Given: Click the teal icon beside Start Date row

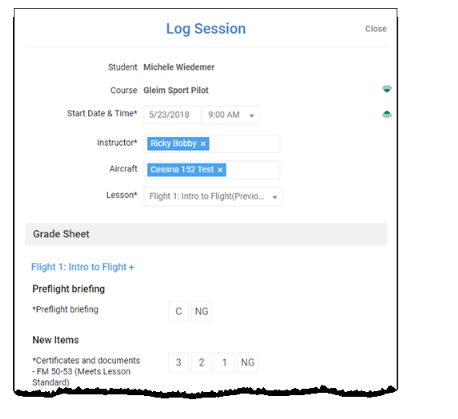Looking at the screenshot, I should (x=387, y=114).
